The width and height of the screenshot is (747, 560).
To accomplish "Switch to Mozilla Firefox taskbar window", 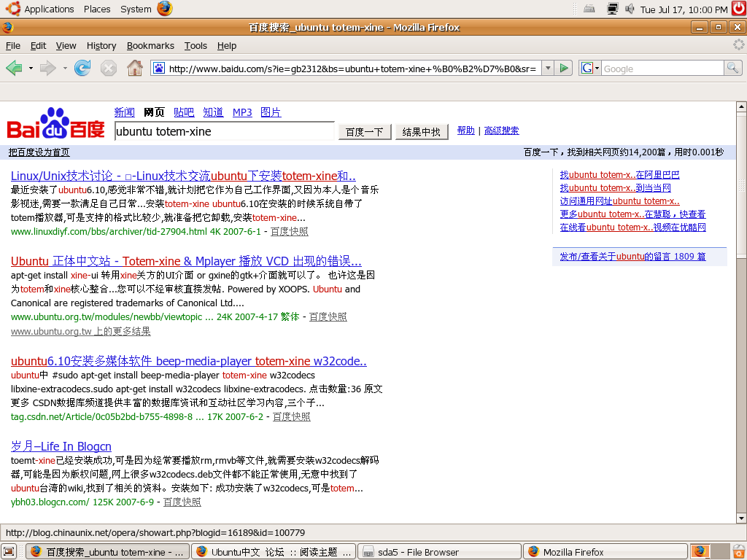I will (x=605, y=552).
